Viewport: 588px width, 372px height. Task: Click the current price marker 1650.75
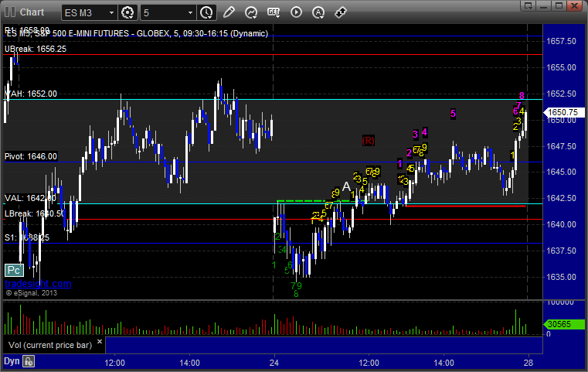pyautogui.click(x=563, y=112)
